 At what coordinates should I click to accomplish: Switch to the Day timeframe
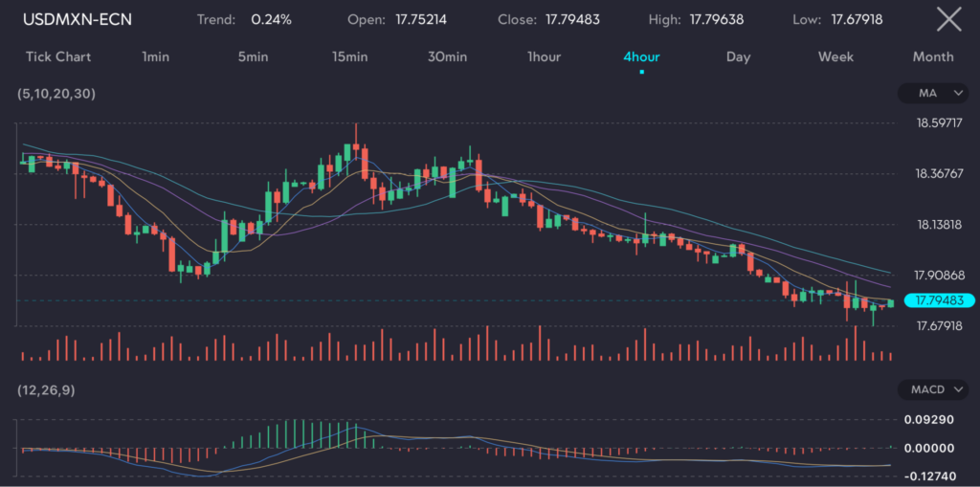[x=738, y=56]
